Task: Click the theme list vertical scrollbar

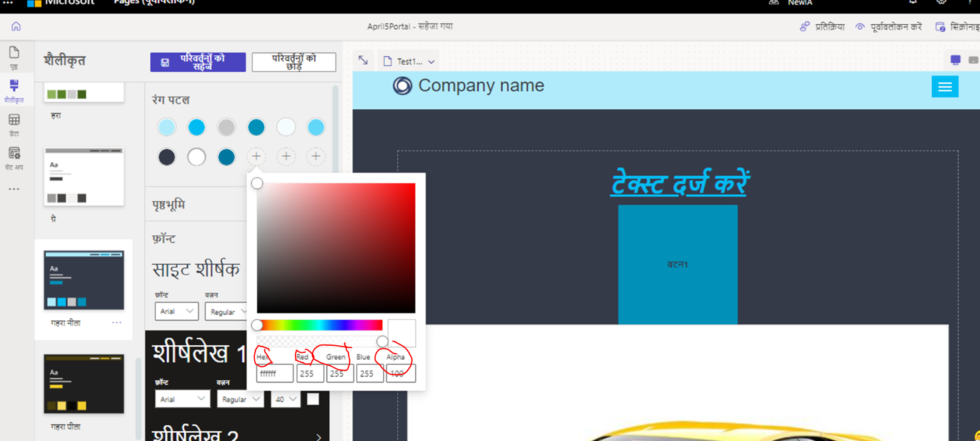Action: 138,398
